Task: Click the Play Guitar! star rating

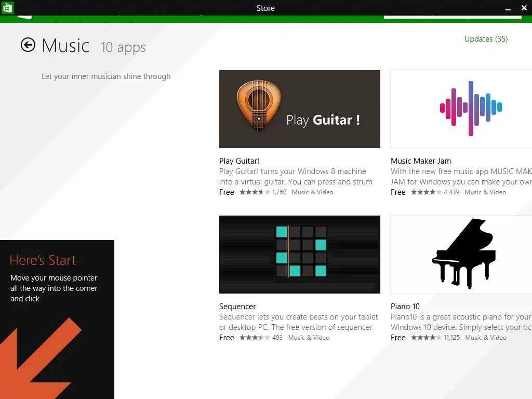Action: [x=255, y=192]
